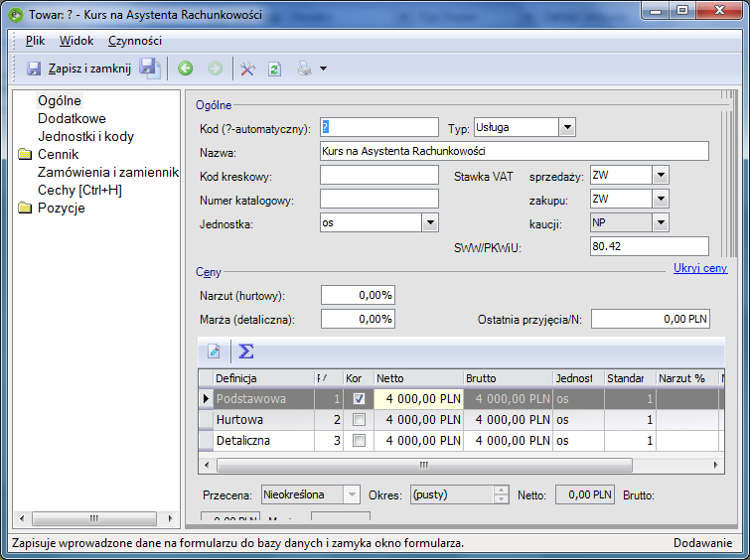Click the Brutto cell of Detaliczna row
This screenshot has height=560, width=750.
click(x=508, y=441)
